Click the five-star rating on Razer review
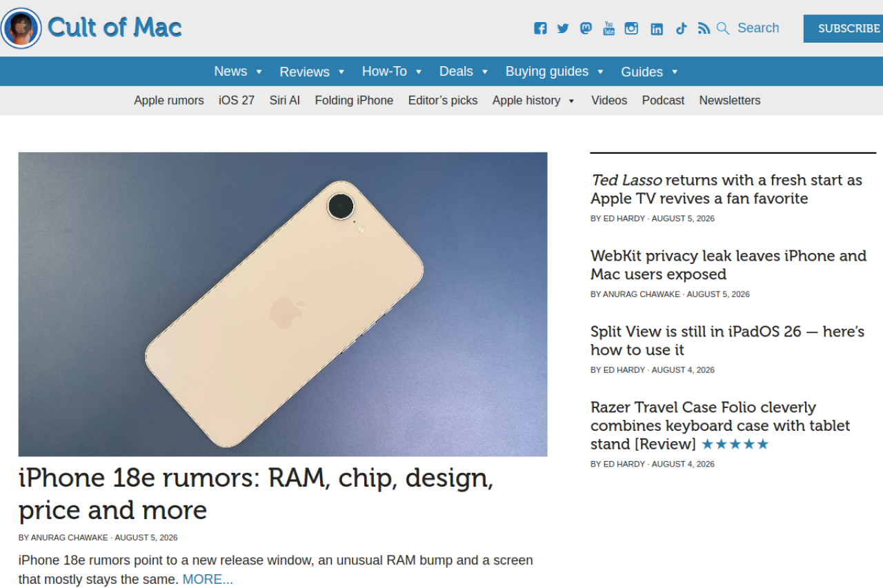This screenshot has height=588, width=883. point(735,445)
